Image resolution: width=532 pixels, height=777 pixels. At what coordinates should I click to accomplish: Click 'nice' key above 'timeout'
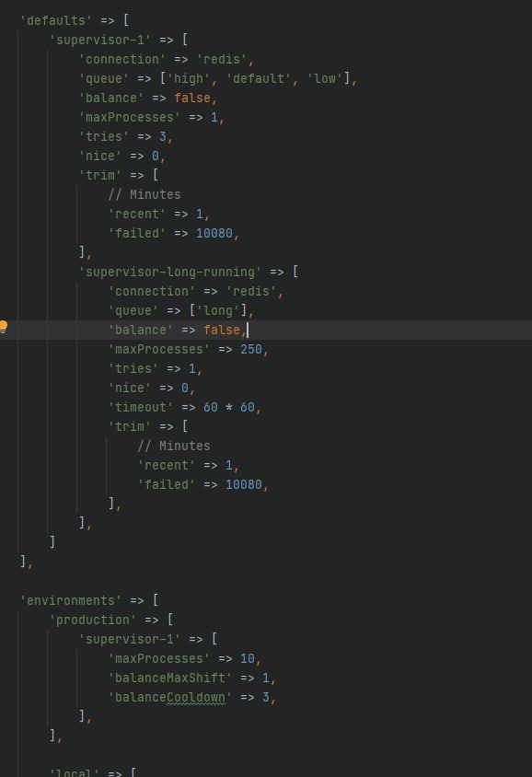(130, 388)
